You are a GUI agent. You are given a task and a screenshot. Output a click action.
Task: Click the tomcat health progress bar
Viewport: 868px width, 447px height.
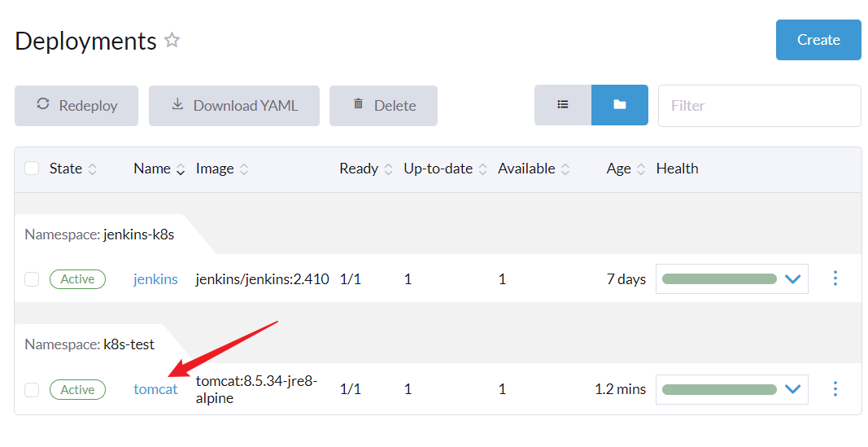point(719,390)
